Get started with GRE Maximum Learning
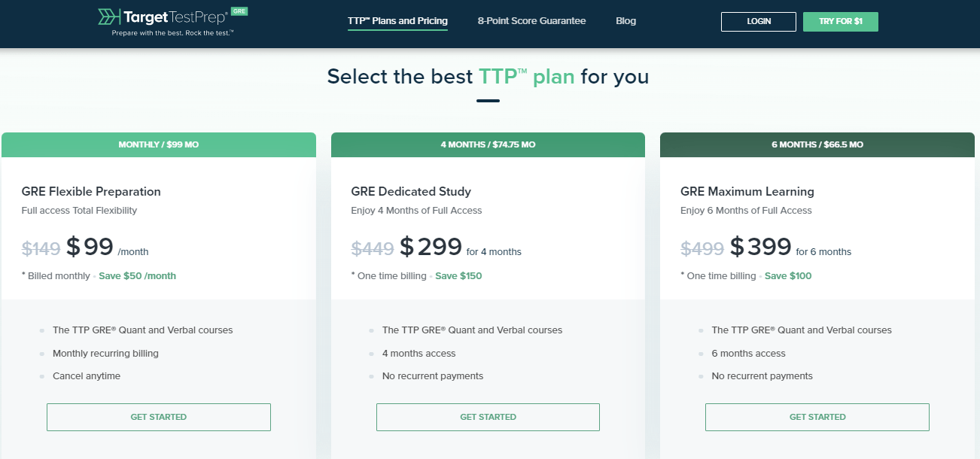Screen dimensions: 980x459 pyautogui.click(x=817, y=417)
